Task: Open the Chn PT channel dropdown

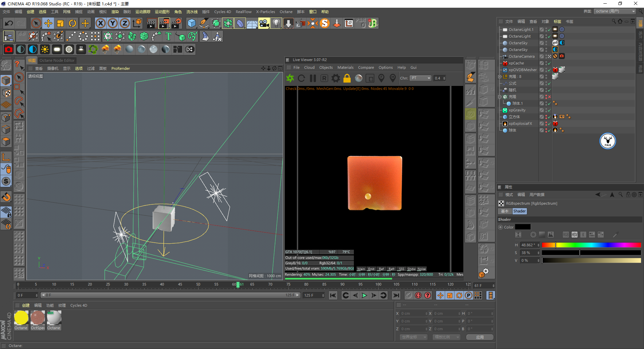Action: (x=420, y=78)
